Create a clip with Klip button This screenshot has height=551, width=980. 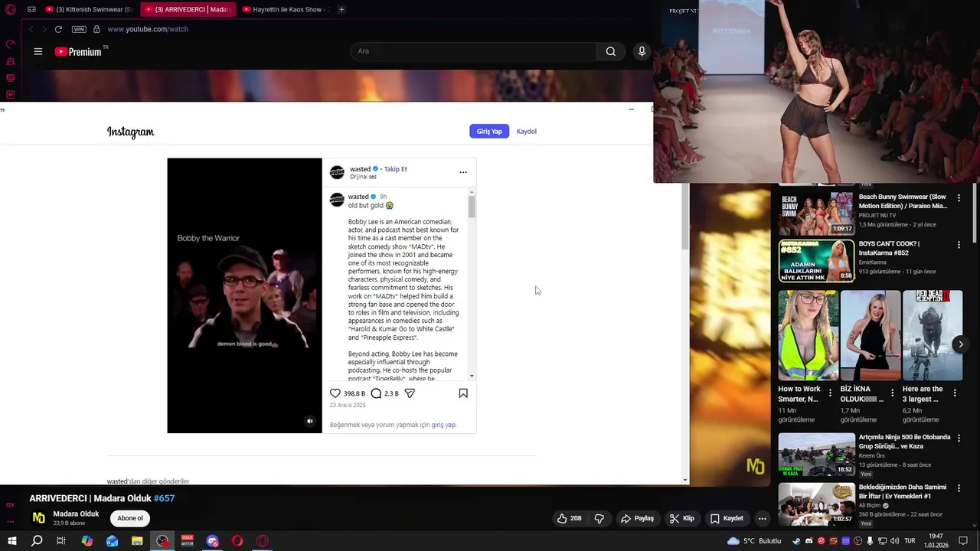pyautogui.click(x=681, y=518)
